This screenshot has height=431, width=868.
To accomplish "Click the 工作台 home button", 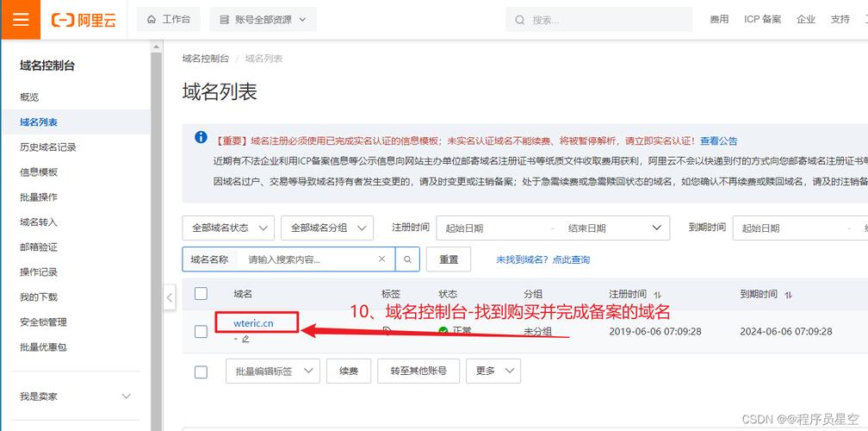I will (x=168, y=19).
